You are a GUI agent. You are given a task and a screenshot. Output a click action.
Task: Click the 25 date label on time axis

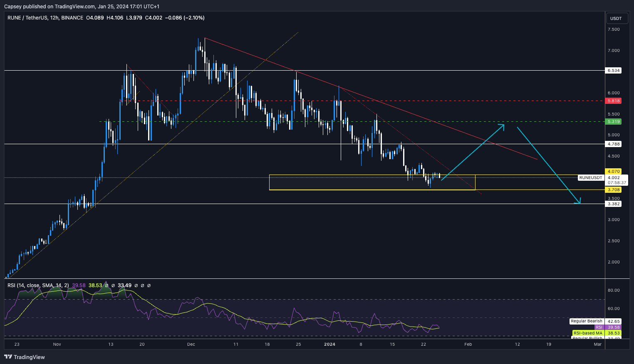point(298,344)
